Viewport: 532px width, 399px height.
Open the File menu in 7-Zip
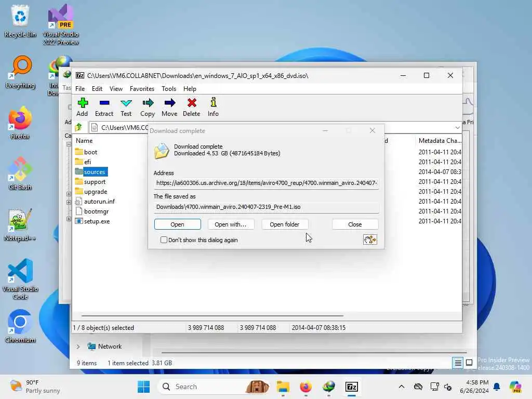click(80, 88)
